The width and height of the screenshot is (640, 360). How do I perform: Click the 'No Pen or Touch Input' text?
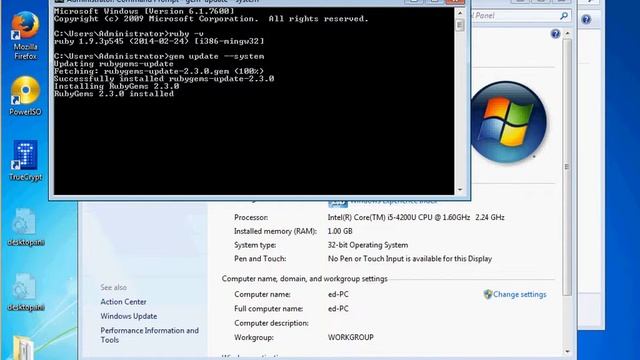point(410,259)
